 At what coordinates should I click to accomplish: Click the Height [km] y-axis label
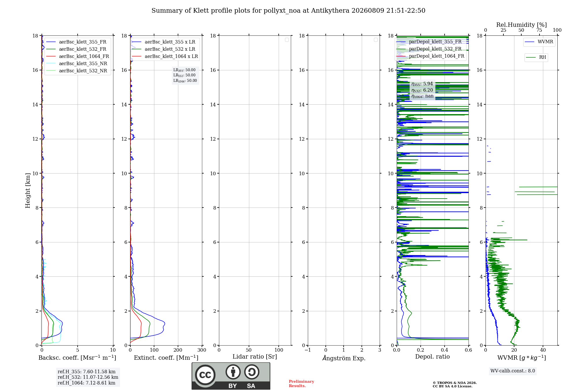28,191
